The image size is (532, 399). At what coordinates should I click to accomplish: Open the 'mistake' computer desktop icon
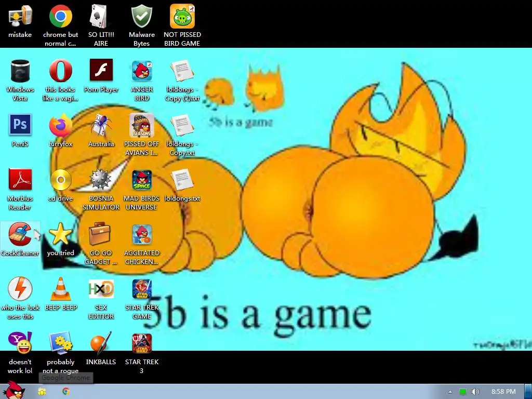pyautogui.click(x=20, y=16)
